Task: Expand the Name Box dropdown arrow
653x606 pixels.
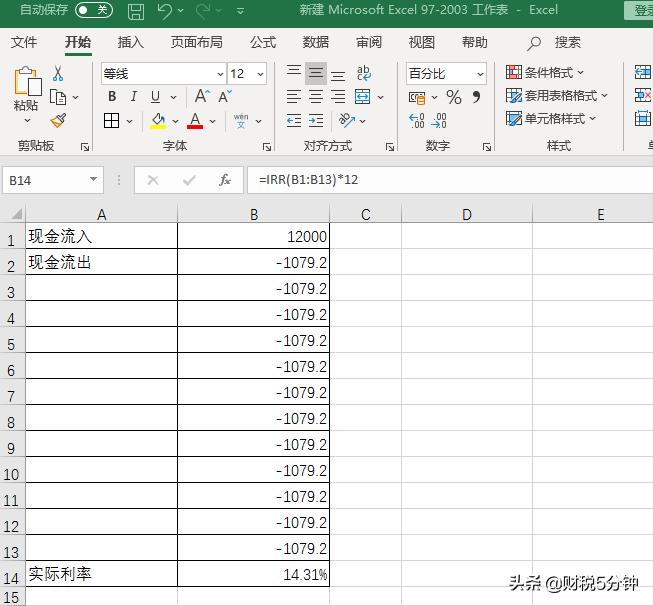Action: 94,179
